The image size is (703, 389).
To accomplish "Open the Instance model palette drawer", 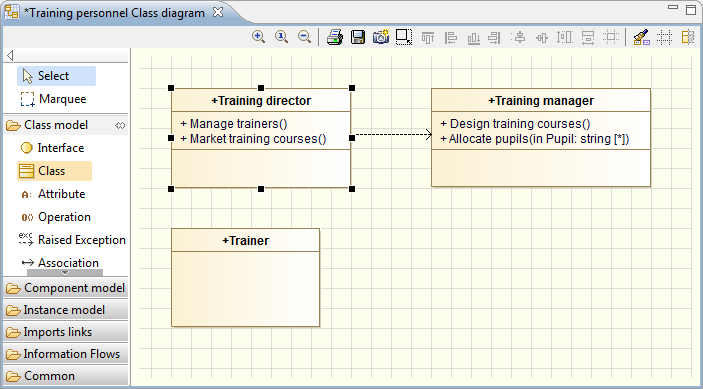I will [x=65, y=310].
